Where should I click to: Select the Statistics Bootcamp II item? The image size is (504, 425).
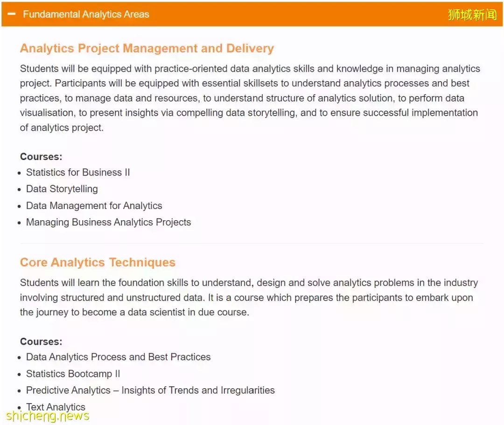tap(73, 374)
